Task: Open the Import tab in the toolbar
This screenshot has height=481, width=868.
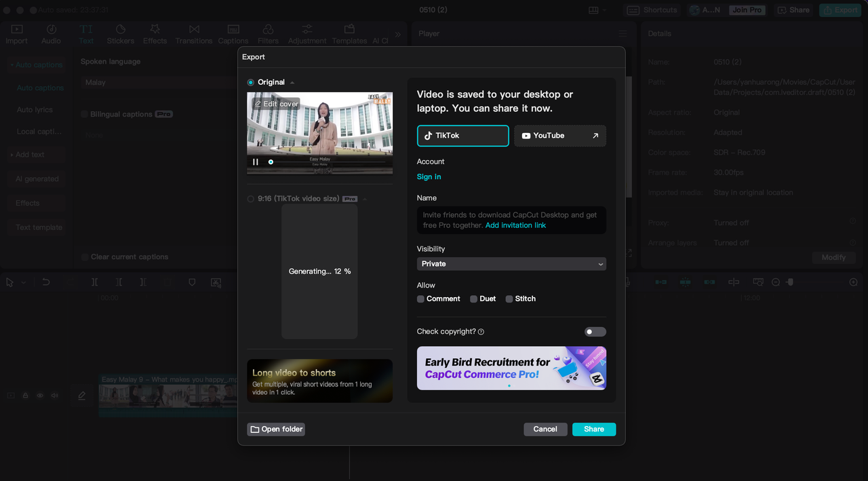Action: 17,34
